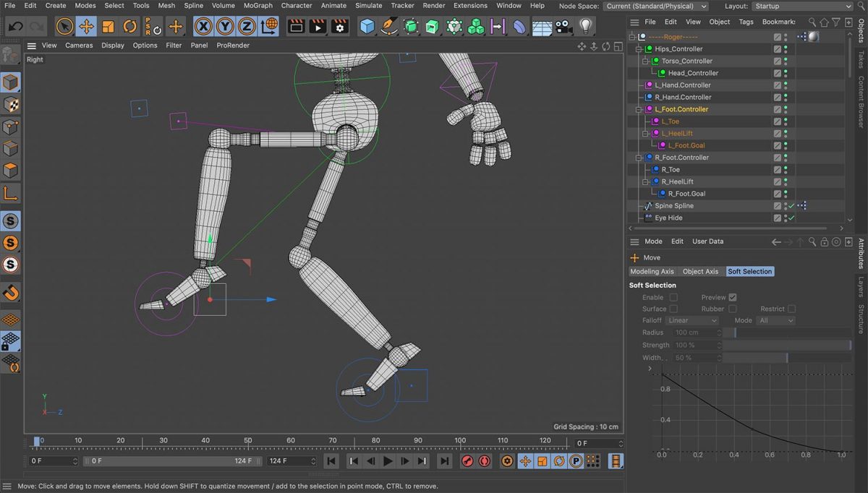Lock the Y axis with the toolbar icon
The width and height of the screenshot is (868, 493).
(x=224, y=26)
